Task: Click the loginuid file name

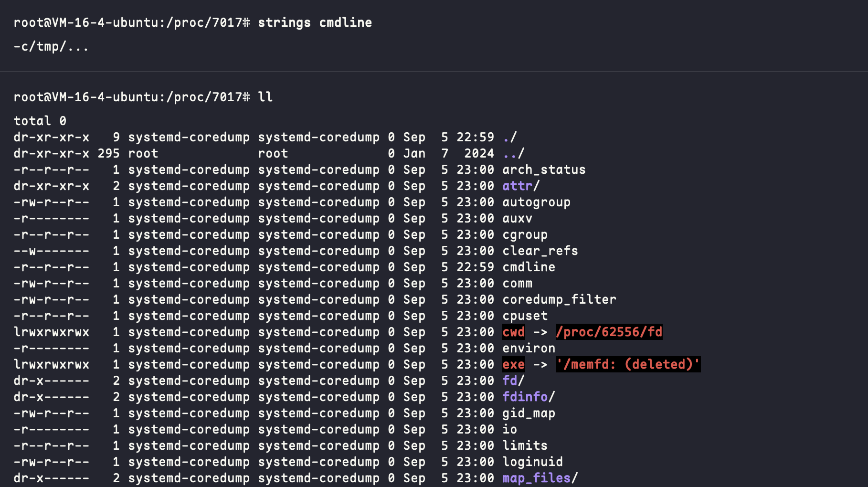Action: 532,462
